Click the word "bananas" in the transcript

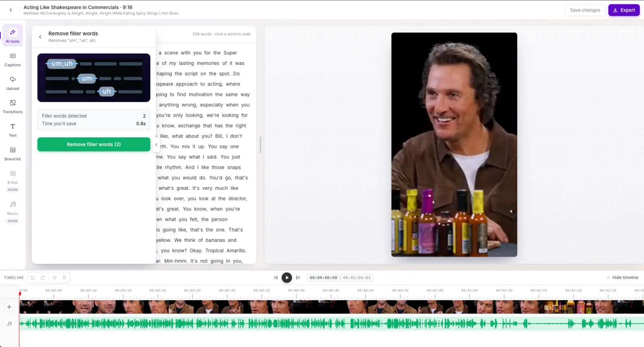point(215,240)
